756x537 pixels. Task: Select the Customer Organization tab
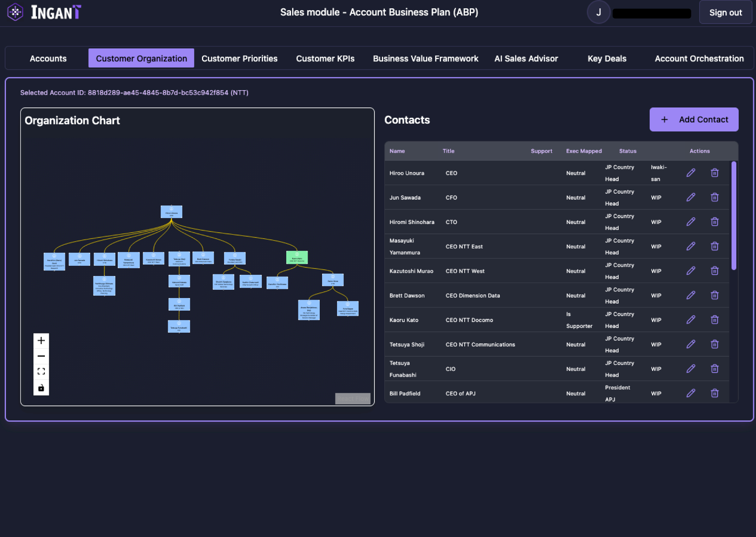point(141,58)
